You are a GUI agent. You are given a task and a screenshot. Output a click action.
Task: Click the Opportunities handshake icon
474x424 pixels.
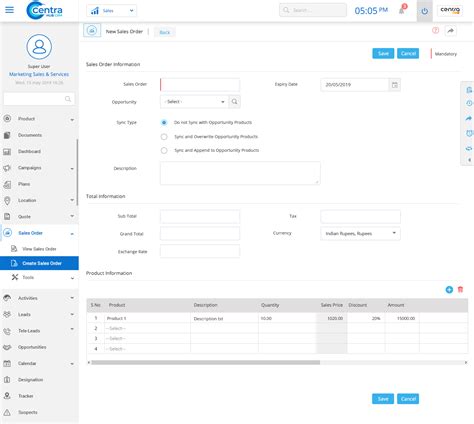pos(7,347)
